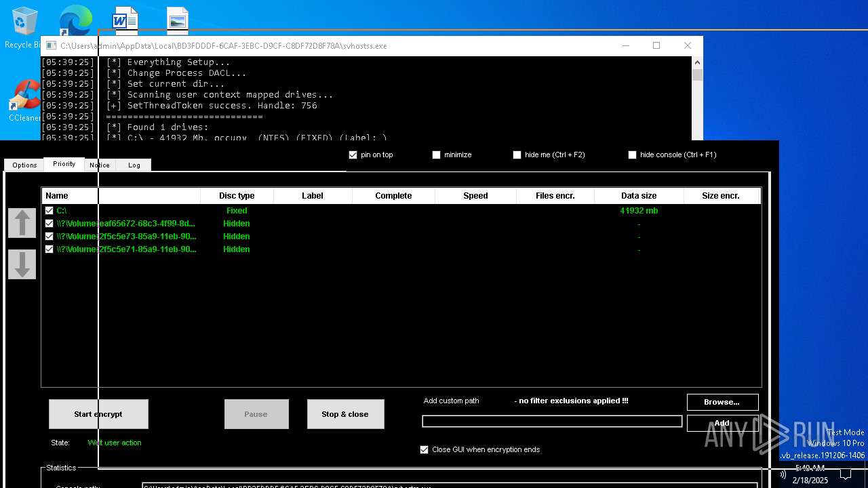
Task: Close the svhostss.exe console window
Action: coord(688,45)
